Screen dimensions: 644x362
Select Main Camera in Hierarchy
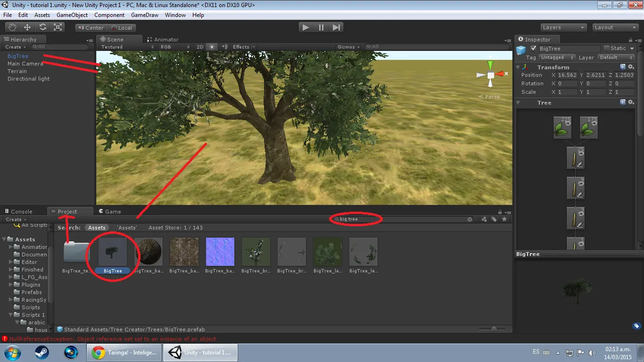coord(25,64)
